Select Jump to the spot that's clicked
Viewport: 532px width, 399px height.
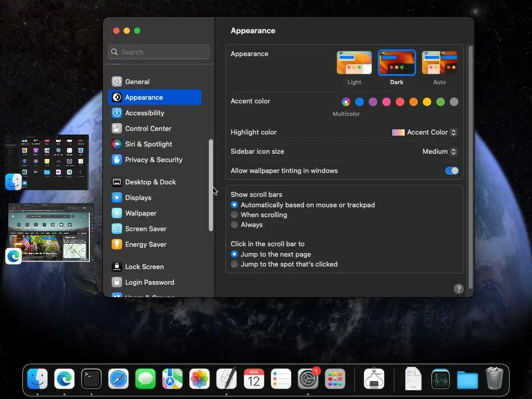click(234, 264)
